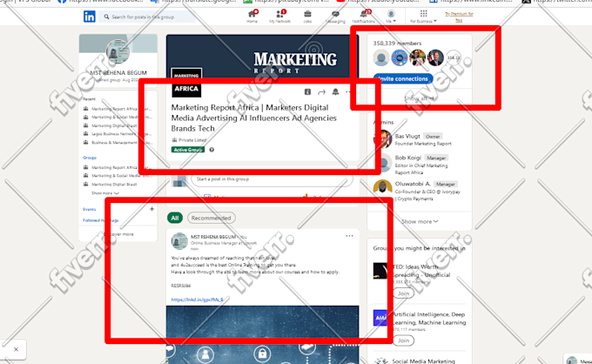
Task: Open the lnkd.in link in the post
Action: pos(197,300)
